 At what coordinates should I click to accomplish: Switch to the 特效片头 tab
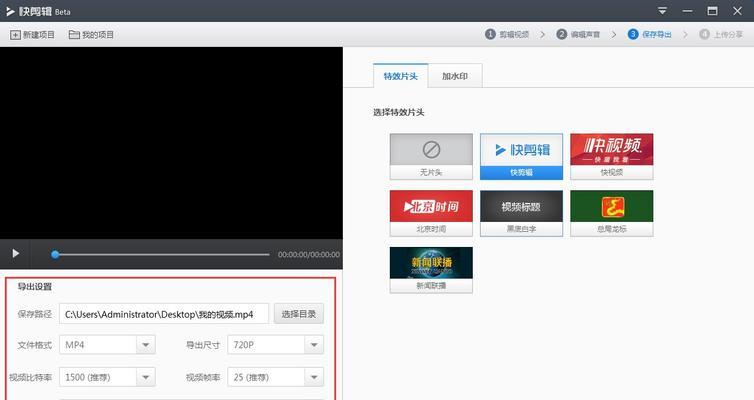tap(401, 76)
